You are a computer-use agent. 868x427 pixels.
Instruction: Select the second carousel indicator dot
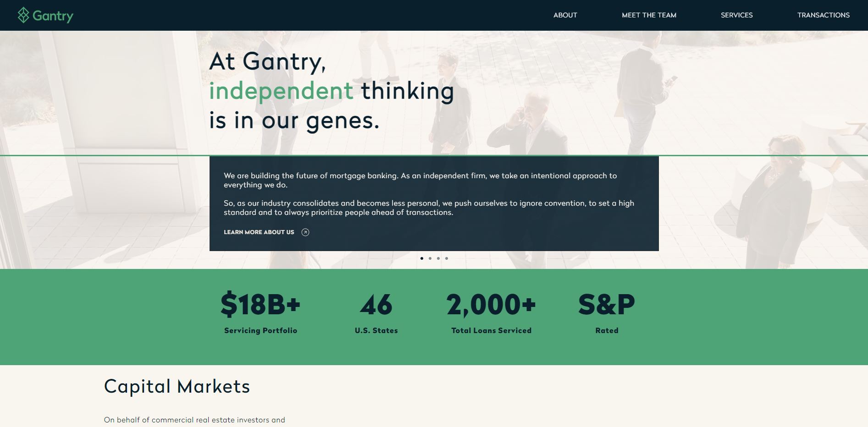pyautogui.click(x=431, y=258)
